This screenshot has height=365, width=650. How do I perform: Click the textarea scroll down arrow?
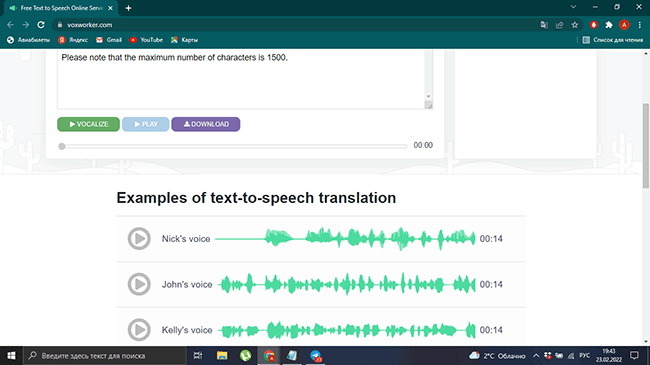click(x=429, y=96)
